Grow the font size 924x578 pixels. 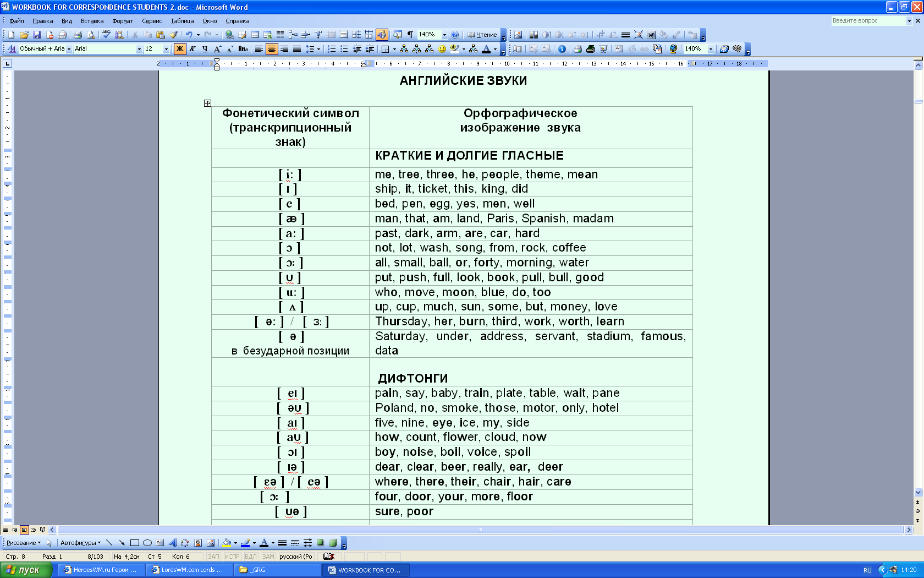pos(217,49)
